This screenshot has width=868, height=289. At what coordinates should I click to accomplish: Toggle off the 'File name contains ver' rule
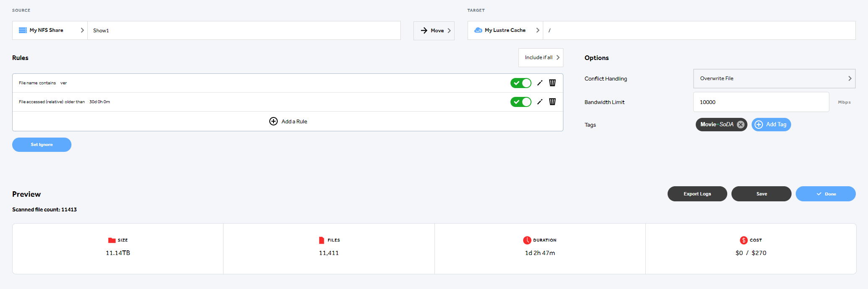pyautogui.click(x=521, y=83)
